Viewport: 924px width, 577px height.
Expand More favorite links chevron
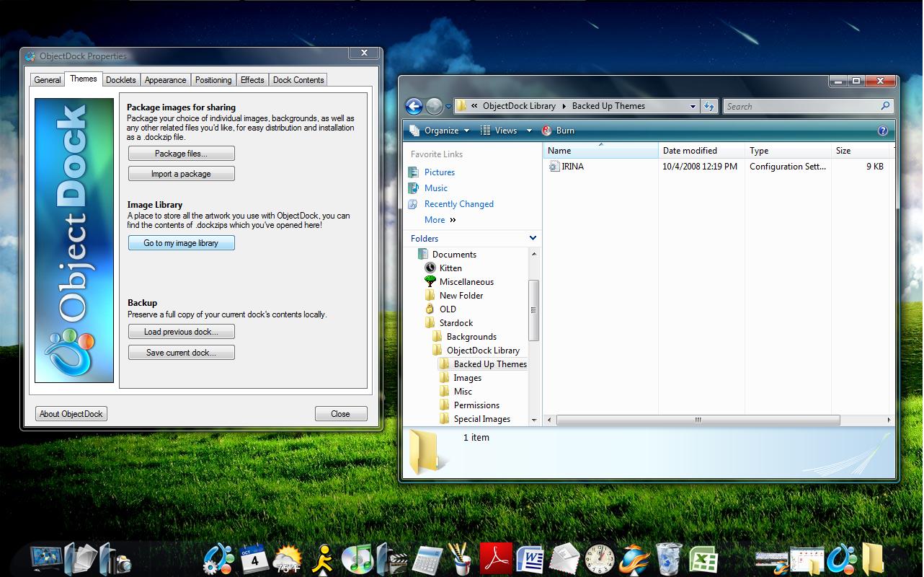453,220
